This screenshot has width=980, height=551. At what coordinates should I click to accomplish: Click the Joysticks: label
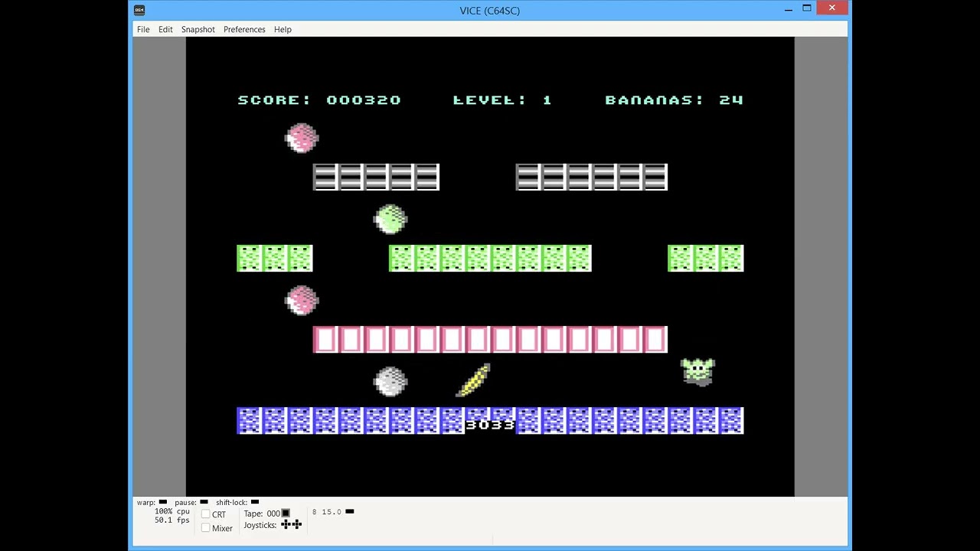point(260,525)
